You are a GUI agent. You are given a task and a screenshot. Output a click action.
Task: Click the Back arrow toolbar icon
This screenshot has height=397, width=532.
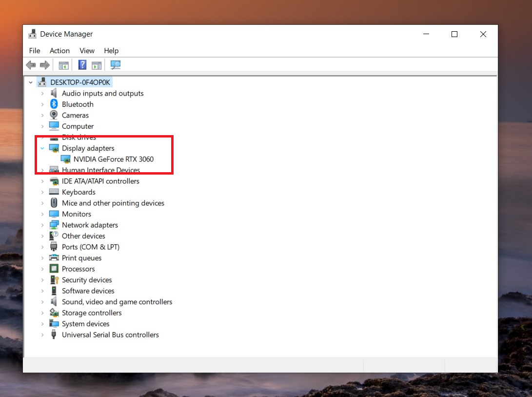(31, 65)
